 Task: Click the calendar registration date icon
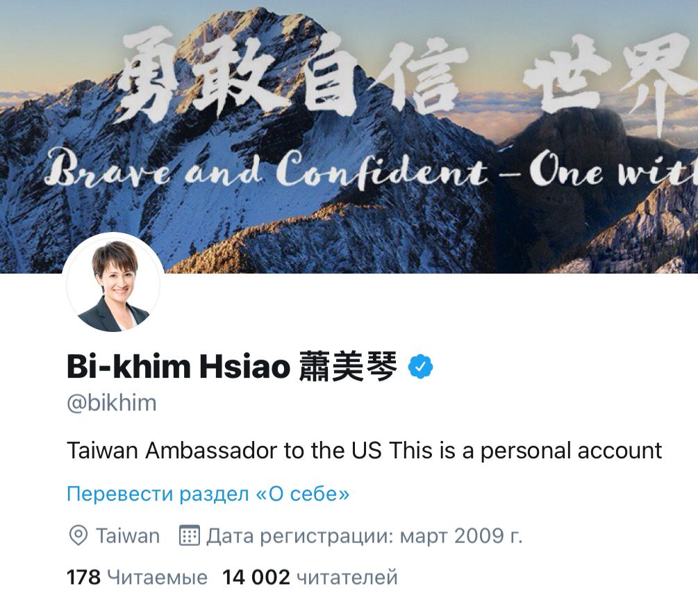pyautogui.click(x=189, y=535)
